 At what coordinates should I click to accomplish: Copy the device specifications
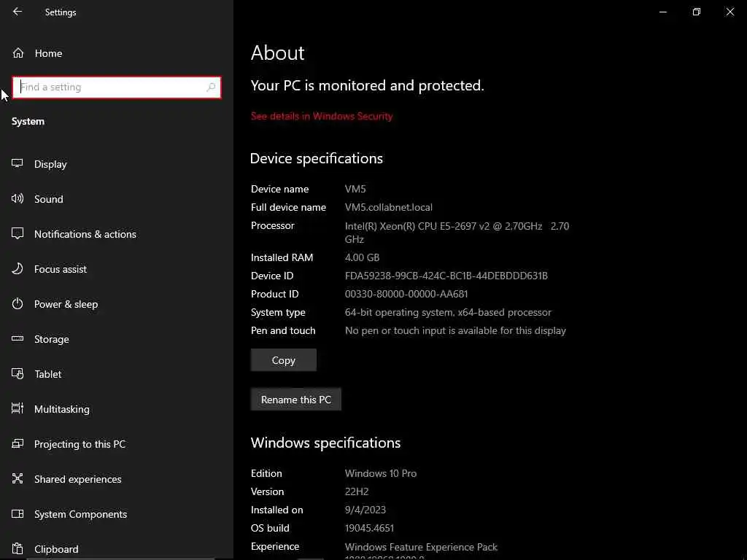284,360
